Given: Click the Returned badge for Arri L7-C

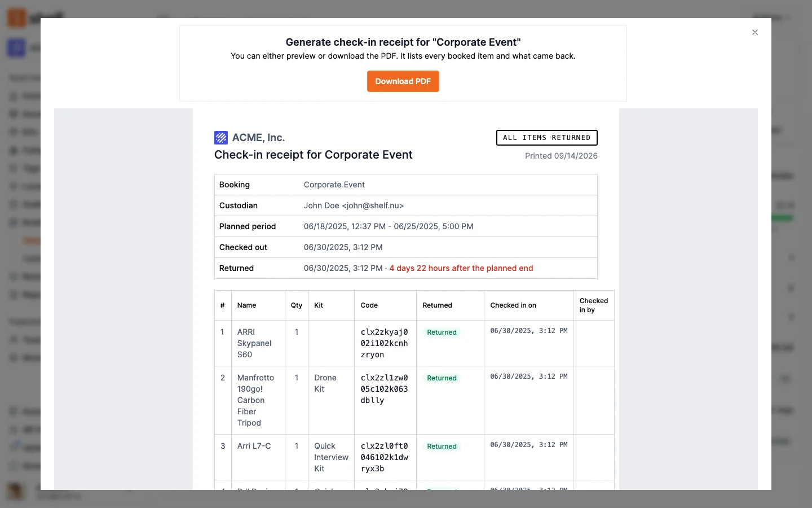Looking at the screenshot, I should [442, 446].
